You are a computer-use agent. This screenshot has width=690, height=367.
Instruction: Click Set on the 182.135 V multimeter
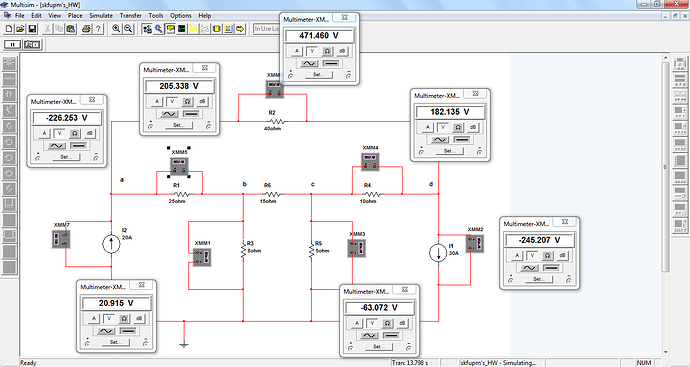(x=449, y=151)
